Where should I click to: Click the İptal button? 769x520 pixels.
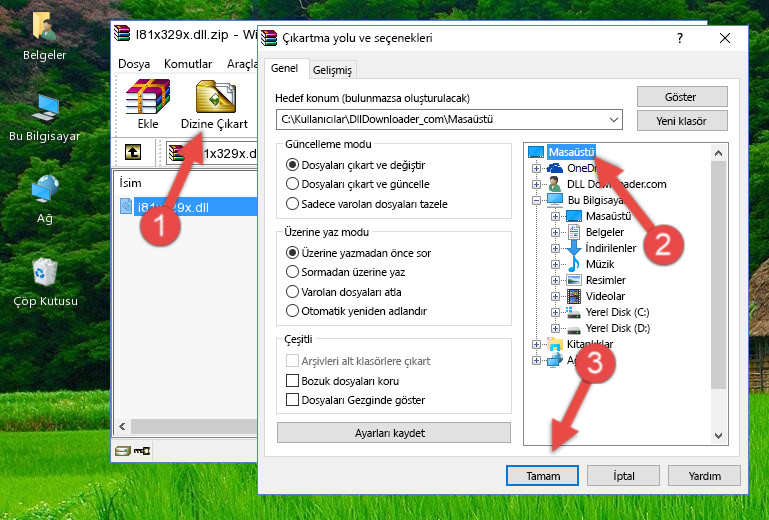[623, 476]
